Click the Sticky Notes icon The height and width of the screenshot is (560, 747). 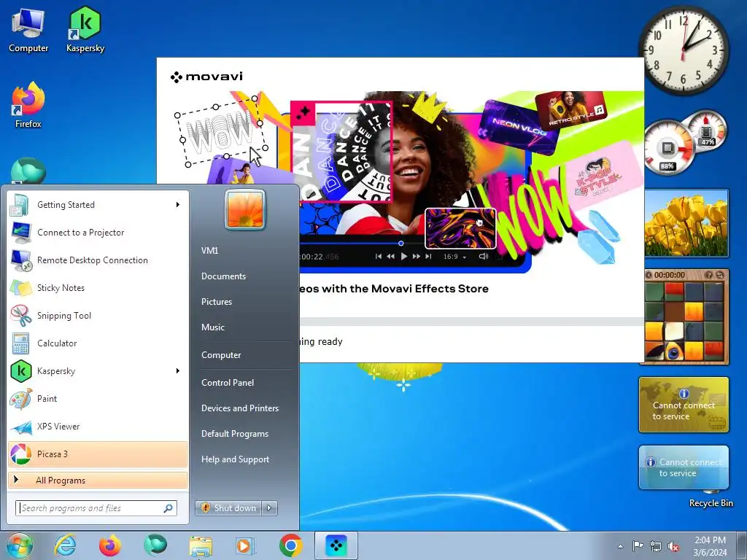coord(20,287)
